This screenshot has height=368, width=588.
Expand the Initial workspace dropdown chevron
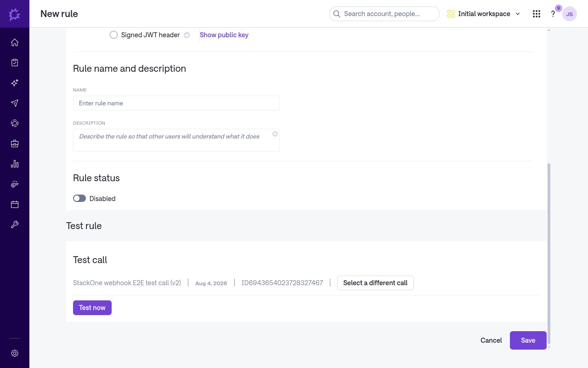point(518,14)
